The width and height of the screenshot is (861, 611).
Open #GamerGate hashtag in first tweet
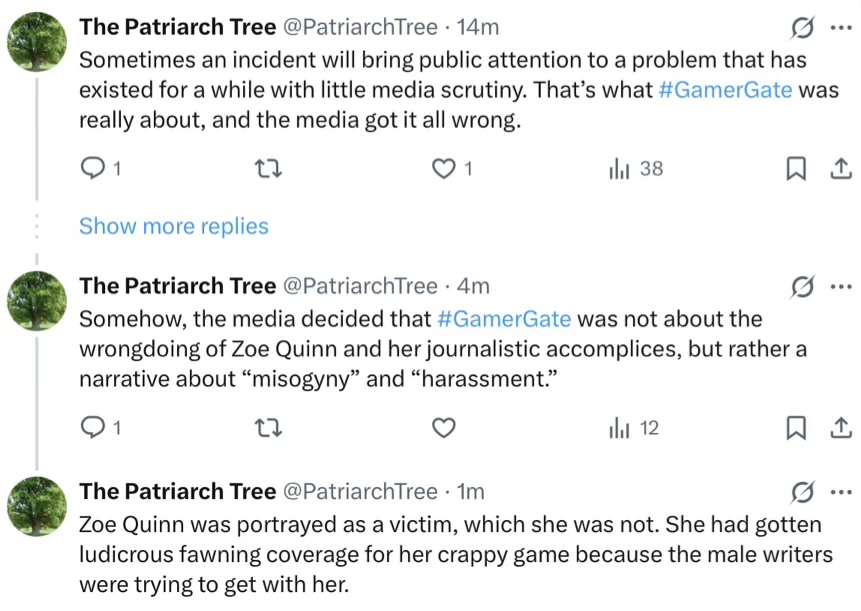point(725,89)
